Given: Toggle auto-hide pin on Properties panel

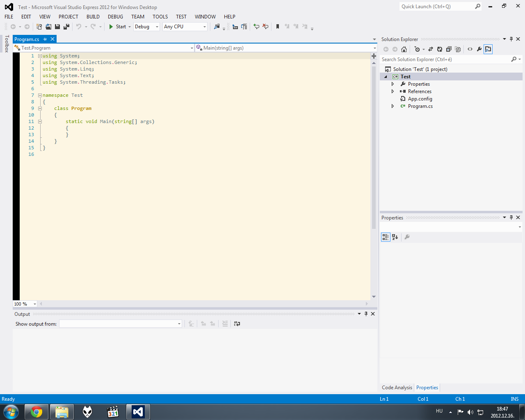Looking at the screenshot, I should pos(511,217).
